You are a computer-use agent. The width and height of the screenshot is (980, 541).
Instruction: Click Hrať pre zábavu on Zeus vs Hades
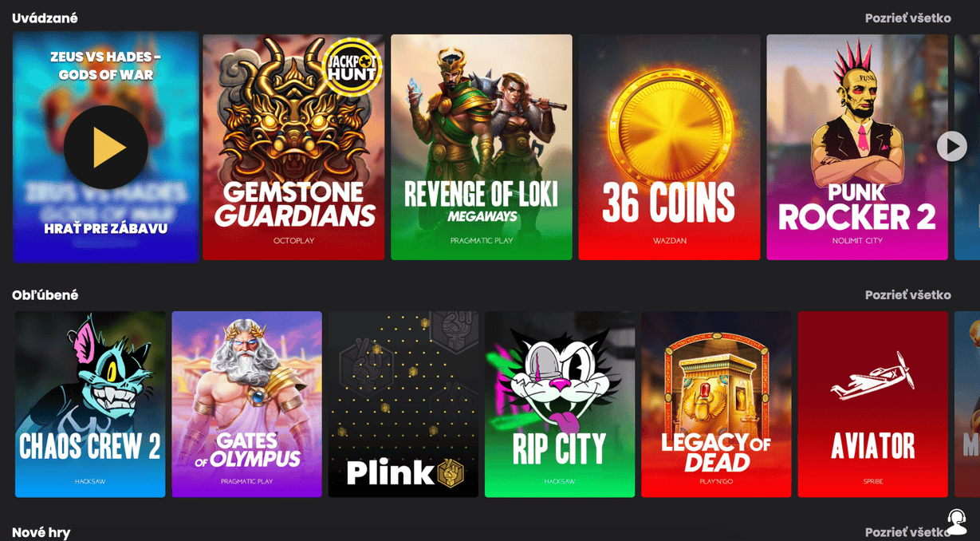[x=106, y=228]
